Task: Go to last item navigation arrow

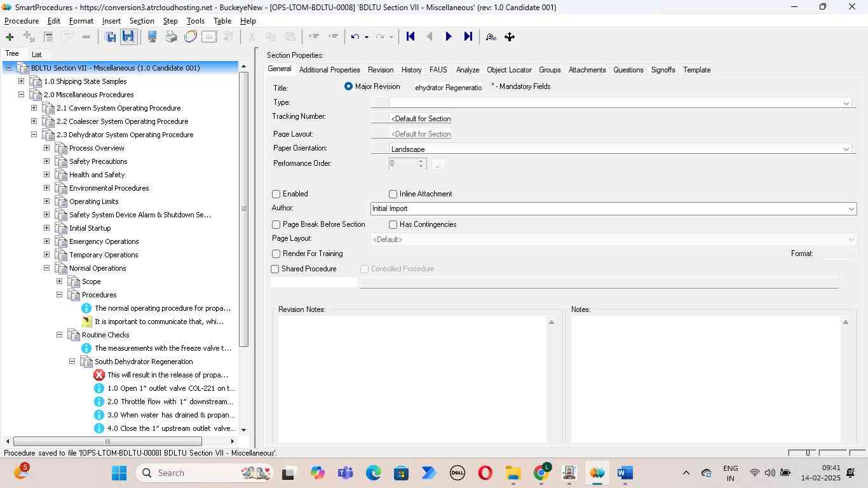Action: pyautogui.click(x=468, y=37)
